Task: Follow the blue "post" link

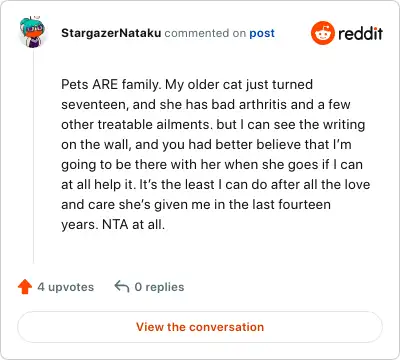Action: tap(262, 33)
